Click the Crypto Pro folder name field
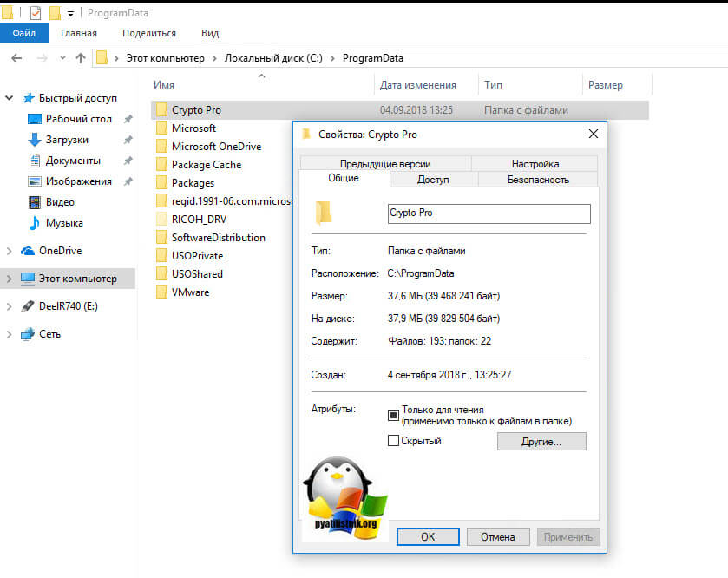 tap(489, 213)
